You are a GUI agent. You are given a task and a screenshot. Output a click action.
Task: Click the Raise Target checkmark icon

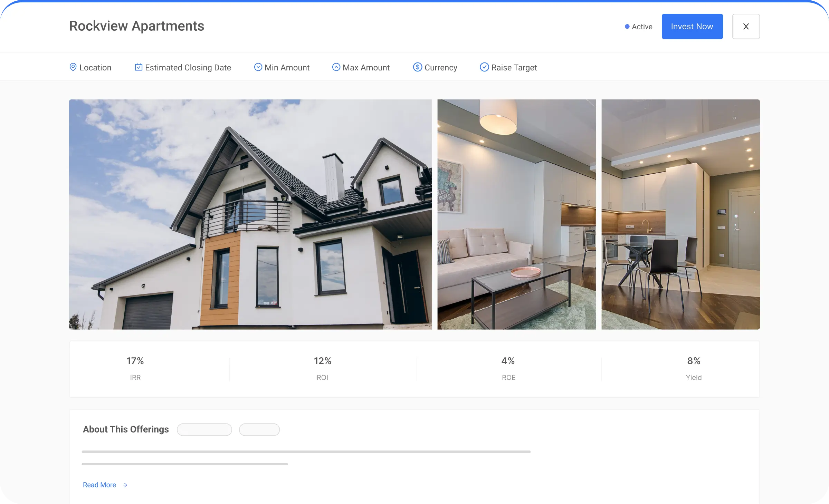pyautogui.click(x=484, y=67)
